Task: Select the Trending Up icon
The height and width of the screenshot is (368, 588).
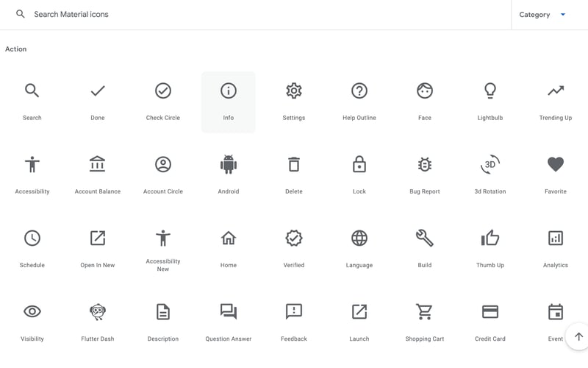Action: point(556,91)
